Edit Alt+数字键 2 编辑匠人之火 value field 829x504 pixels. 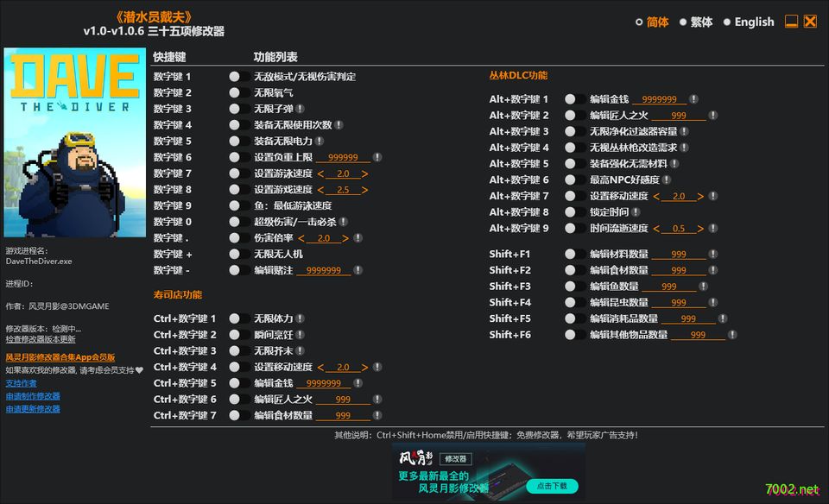tap(679, 116)
